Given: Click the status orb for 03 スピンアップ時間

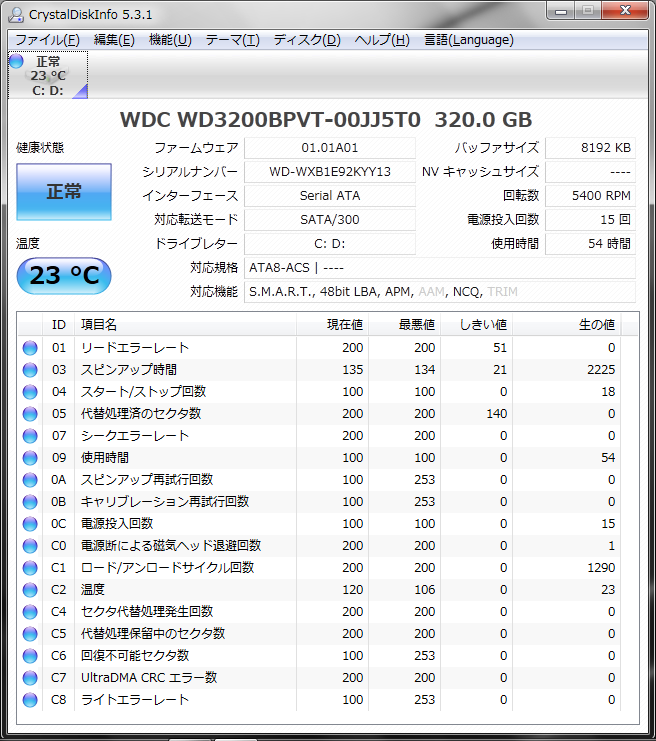Looking at the screenshot, I should coord(30,370).
